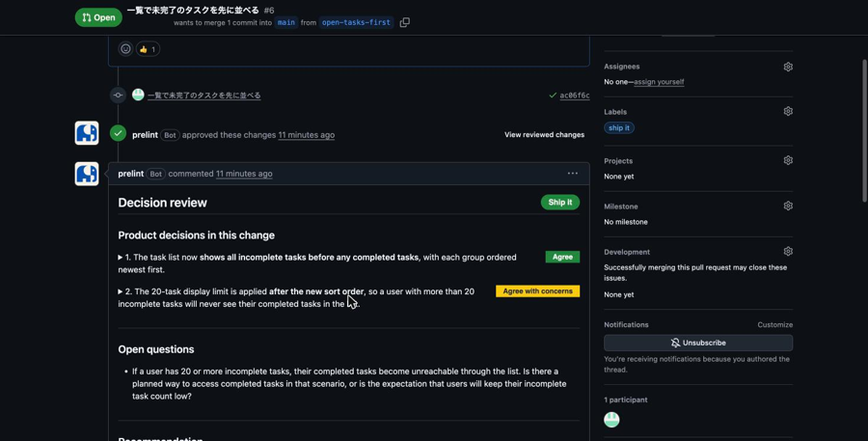Click the green commit status checkmark
The height and width of the screenshot is (441, 868).
553,96
